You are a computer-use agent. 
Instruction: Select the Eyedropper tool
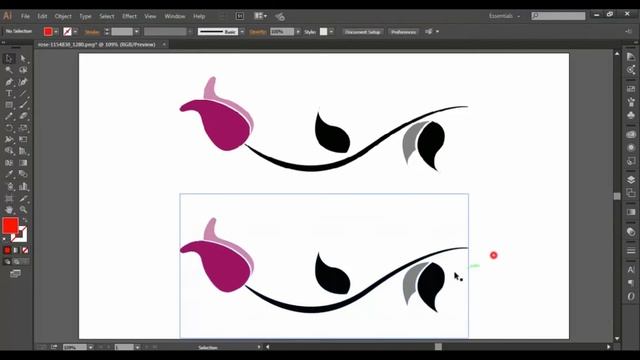pos(9,174)
